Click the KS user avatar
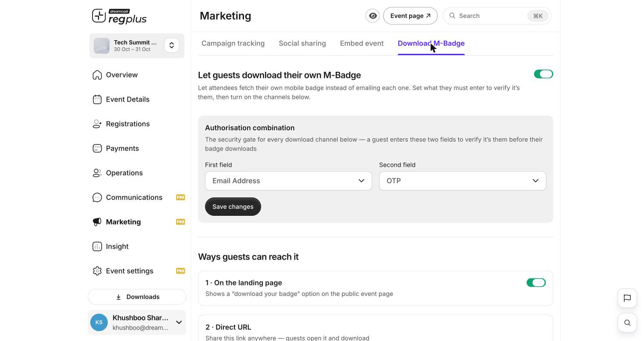 coord(99,323)
